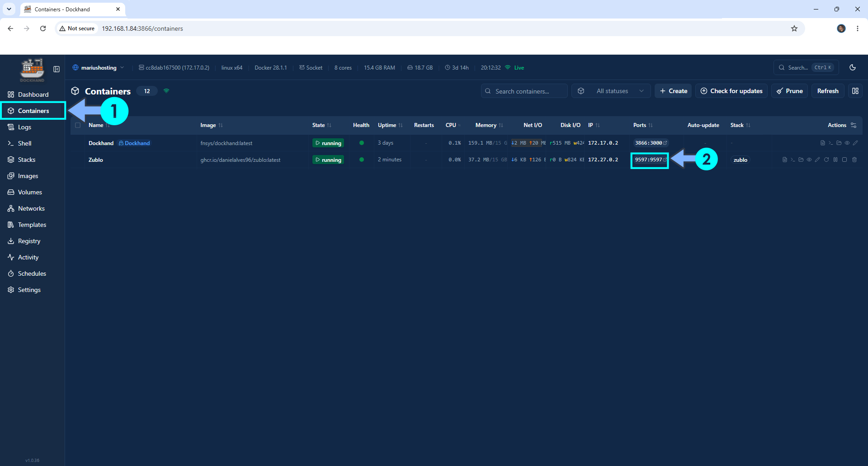Sort containers by Uptime column
Screen dimensions: 868x466
390,125
